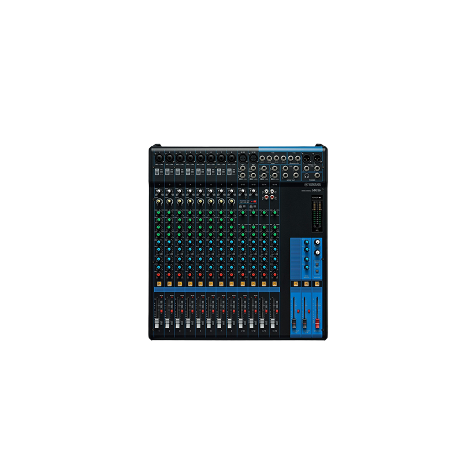Click the red button beside the channel 2 fader
This screenshot has height=476, width=476.
tap(171, 311)
